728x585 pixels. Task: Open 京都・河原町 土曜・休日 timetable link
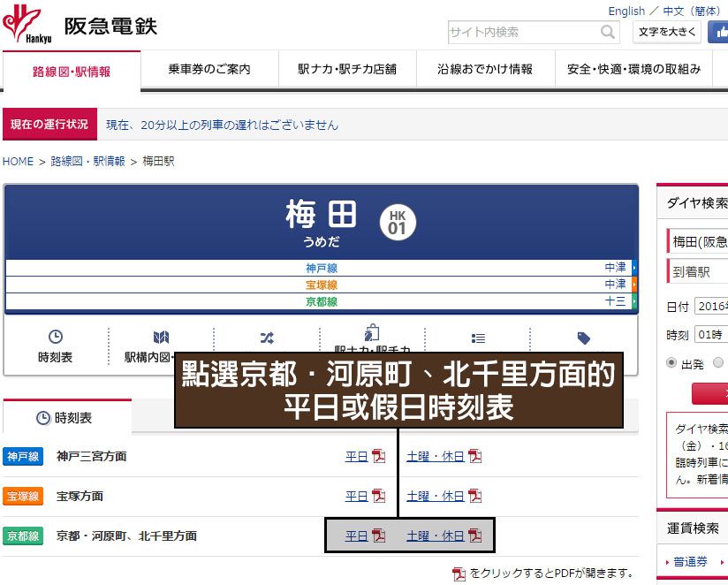pyautogui.click(x=436, y=536)
